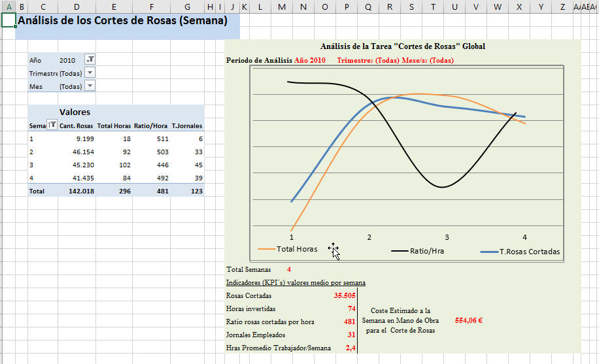Click the Indicadores (KPI´s) underlined heading
Image resolution: width=599 pixels, height=364 pixels.
(x=296, y=282)
